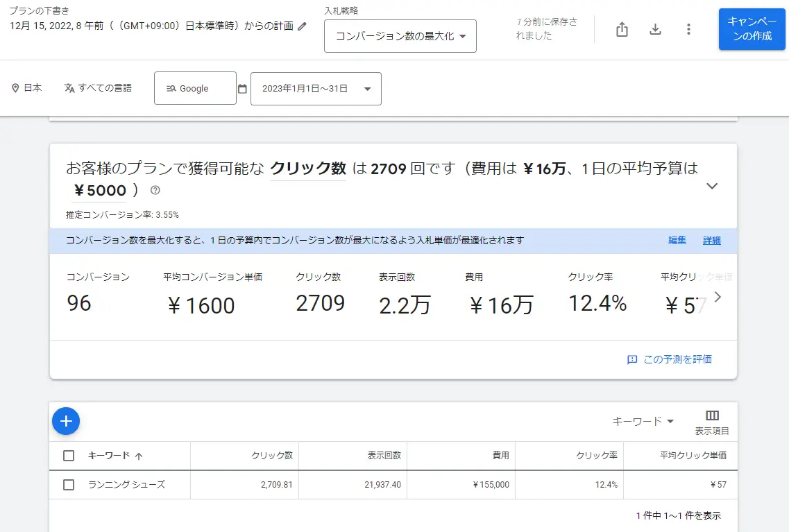Add keyword with the blue plus button

click(x=66, y=421)
